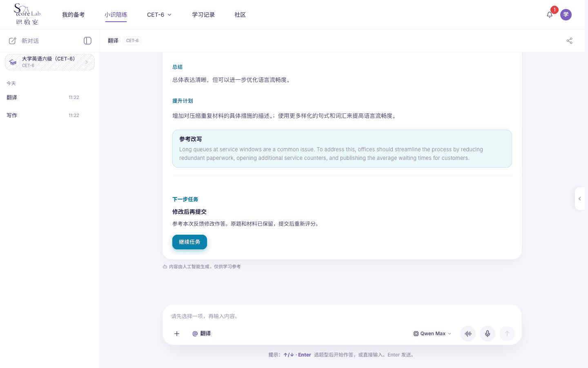Click the plus attachment icon

point(177,334)
